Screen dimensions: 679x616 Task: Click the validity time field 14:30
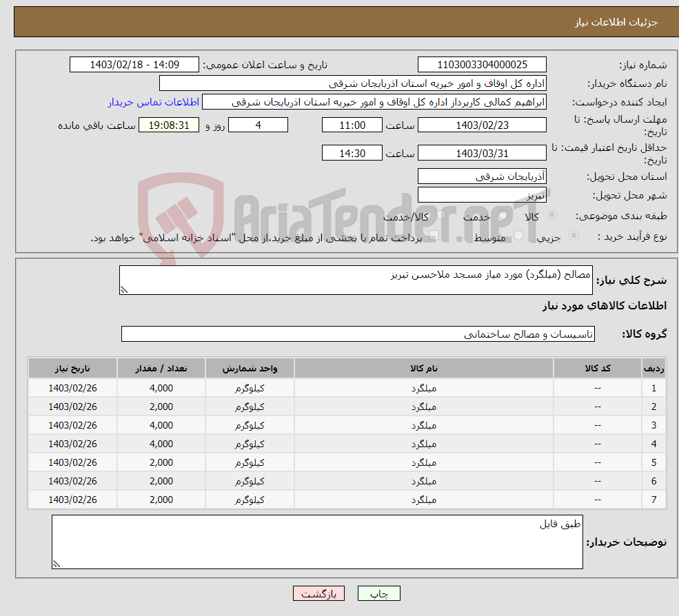pyautogui.click(x=352, y=153)
